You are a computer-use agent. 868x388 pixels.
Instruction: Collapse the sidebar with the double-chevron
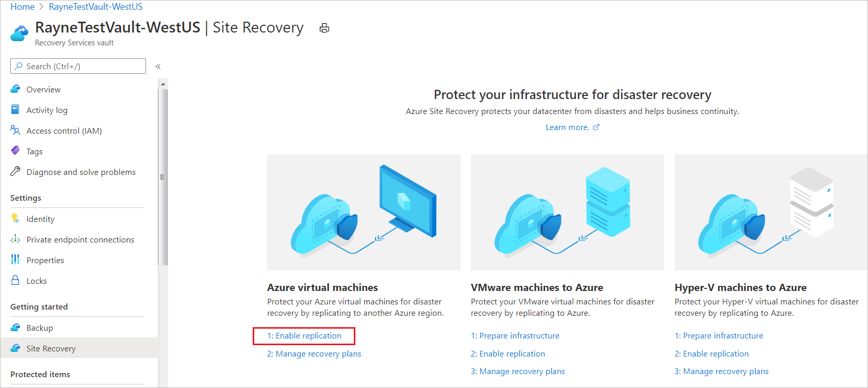158,66
